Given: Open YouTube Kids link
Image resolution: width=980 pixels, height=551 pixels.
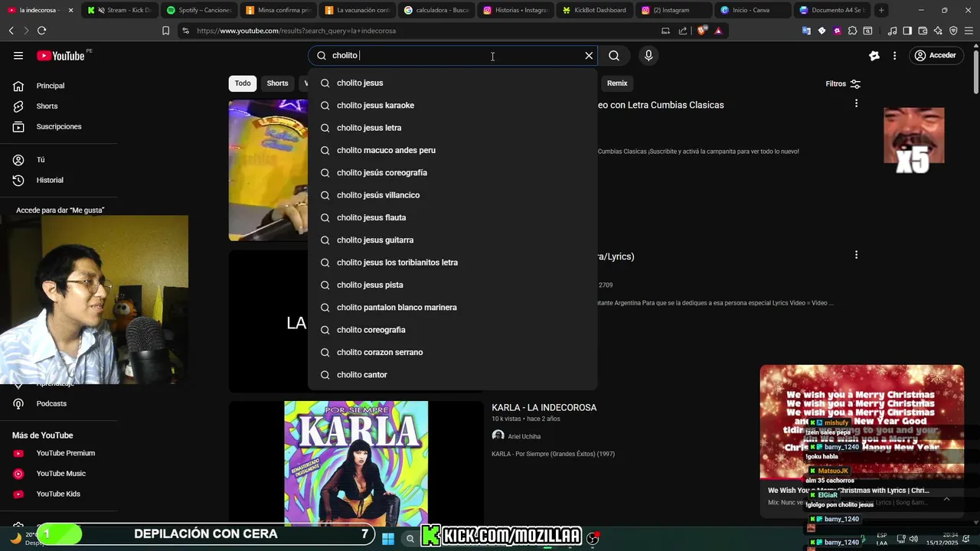Looking at the screenshot, I should point(58,494).
